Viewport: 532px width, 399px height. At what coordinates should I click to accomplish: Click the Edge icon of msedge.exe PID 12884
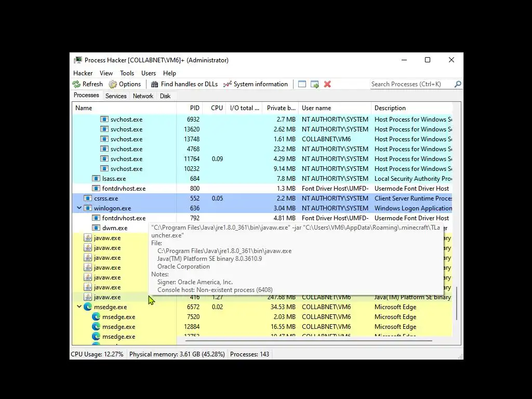pyautogui.click(x=96, y=326)
